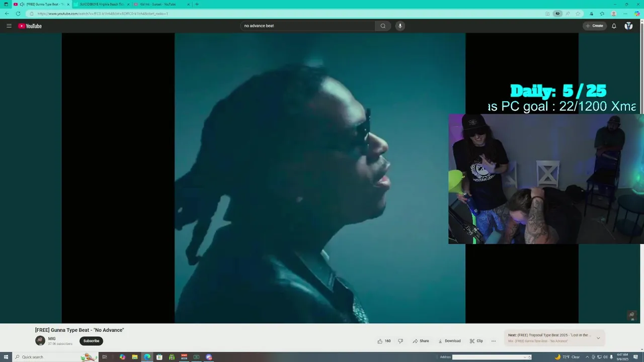644x362 pixels.
Task: Open Windows Start menu
Action: (6, 357)
